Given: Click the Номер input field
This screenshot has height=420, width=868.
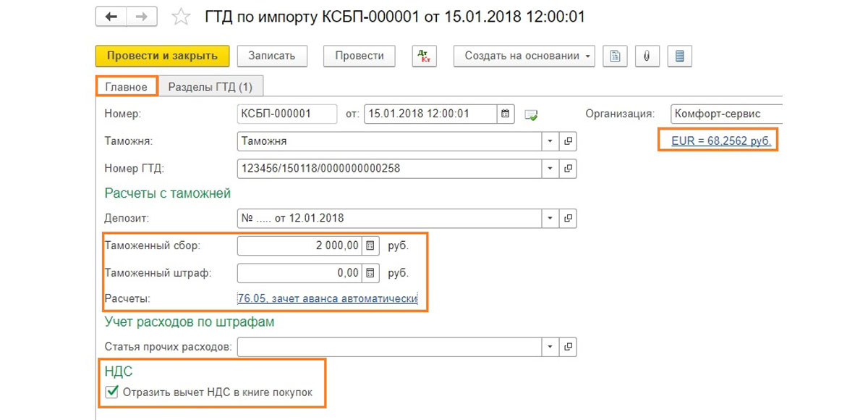Looking at the screenshot, I should [286, 114].
